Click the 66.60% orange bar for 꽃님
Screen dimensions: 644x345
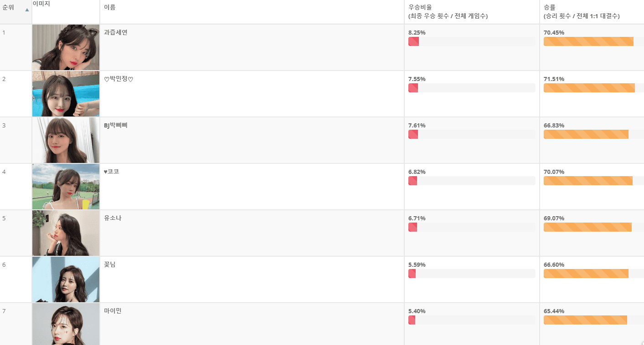[x=586, y=274]
